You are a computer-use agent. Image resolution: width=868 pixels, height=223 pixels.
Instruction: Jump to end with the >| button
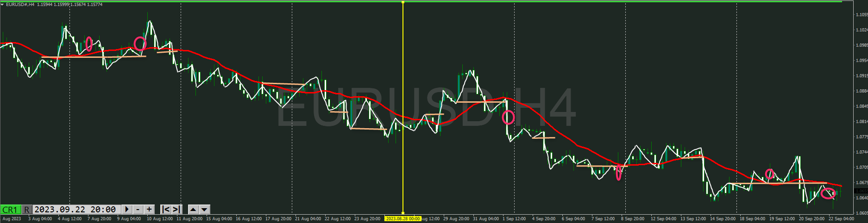coord(176,210)
